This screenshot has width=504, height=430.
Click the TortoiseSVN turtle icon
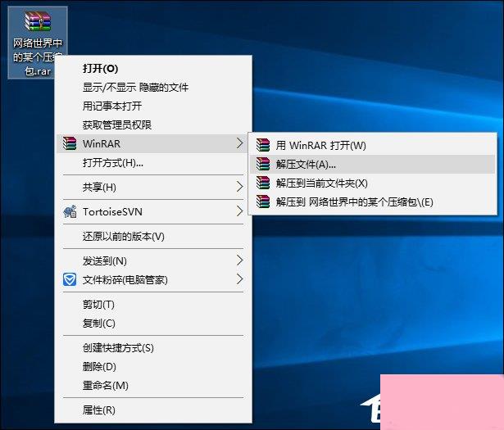[x=70, y=211]
